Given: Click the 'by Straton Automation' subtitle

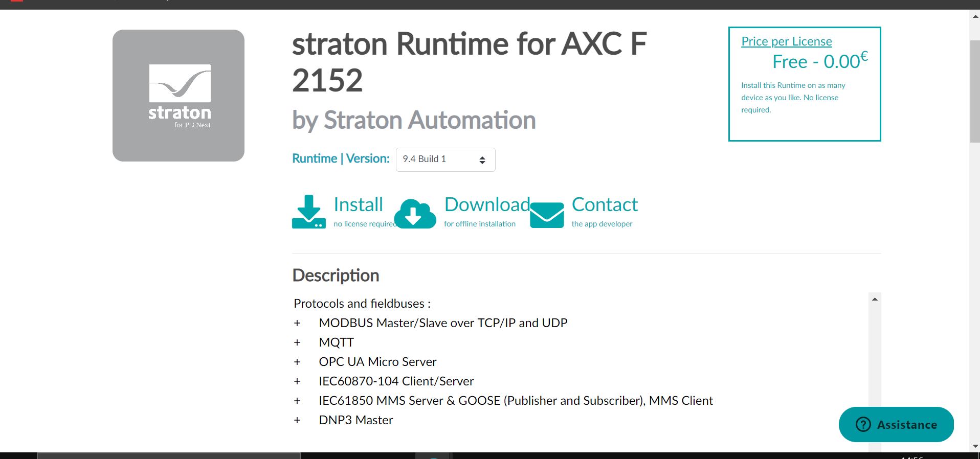Looking at the screenshot, I should (414, 121).
